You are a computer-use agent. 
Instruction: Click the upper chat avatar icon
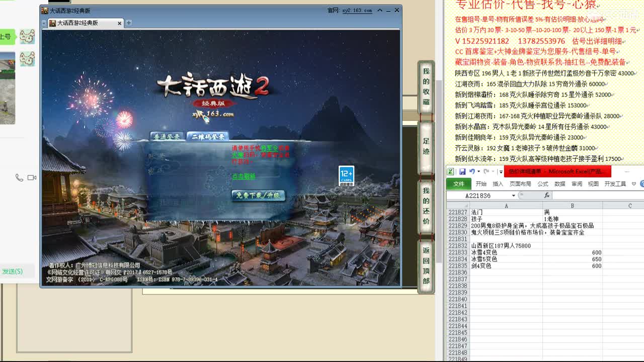(x=27, y=36)
